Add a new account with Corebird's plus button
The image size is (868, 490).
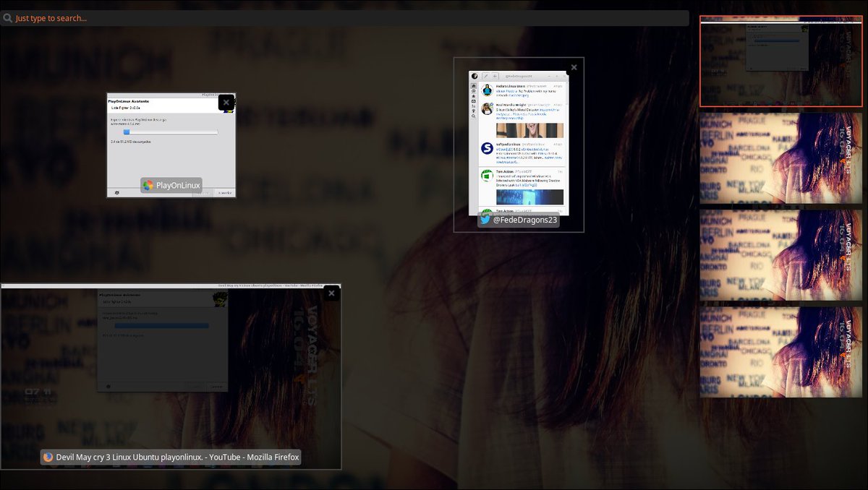[x=495, y=76]
